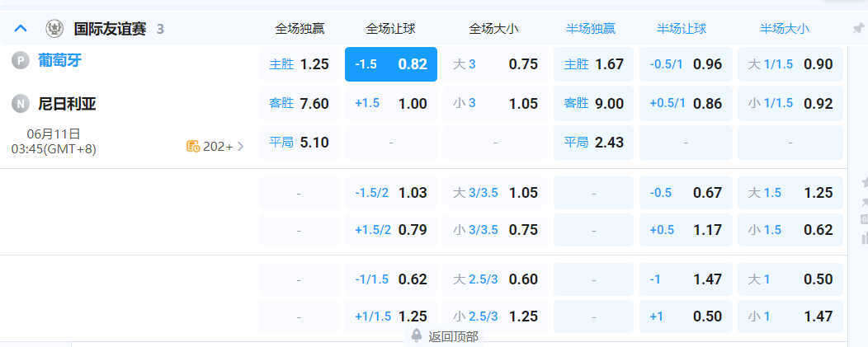Switch to 半场大小 column tab
The image size is (868, 347).
click(784, 29)
